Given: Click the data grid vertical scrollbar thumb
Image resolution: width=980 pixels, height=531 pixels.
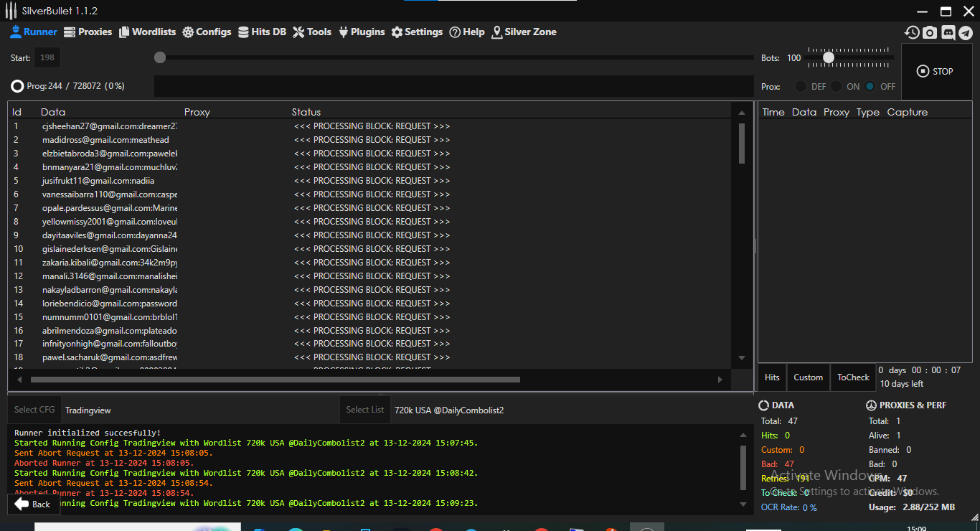Looking at the screenshot, I should (x=742, y=144).
